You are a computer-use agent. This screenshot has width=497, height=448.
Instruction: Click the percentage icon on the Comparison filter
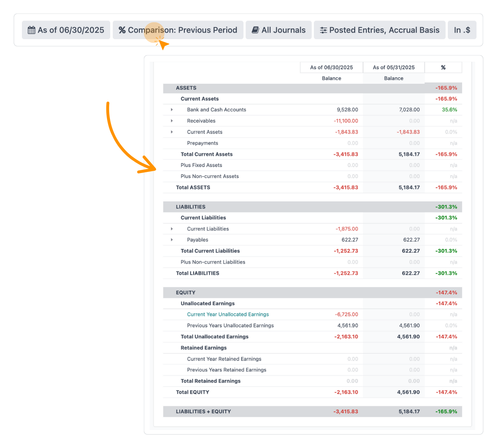[x=122, y=30]
